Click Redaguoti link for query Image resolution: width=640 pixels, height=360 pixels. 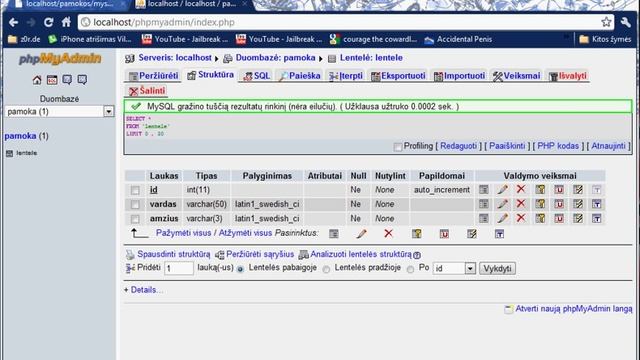click(458, 146)
